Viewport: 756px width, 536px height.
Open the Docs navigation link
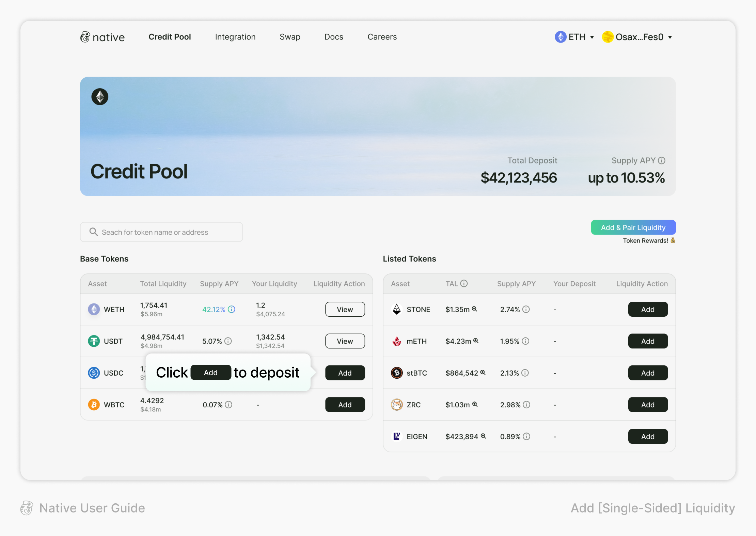(333, 37)
